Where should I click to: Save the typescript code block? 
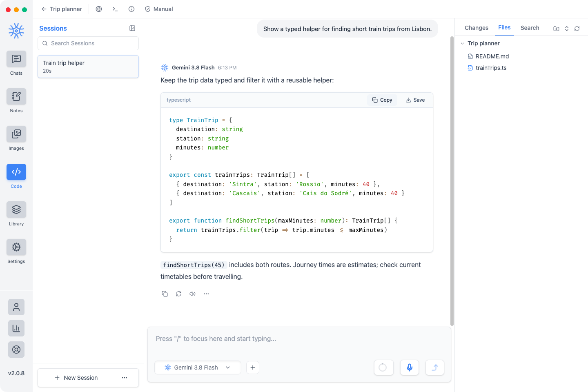415,100
